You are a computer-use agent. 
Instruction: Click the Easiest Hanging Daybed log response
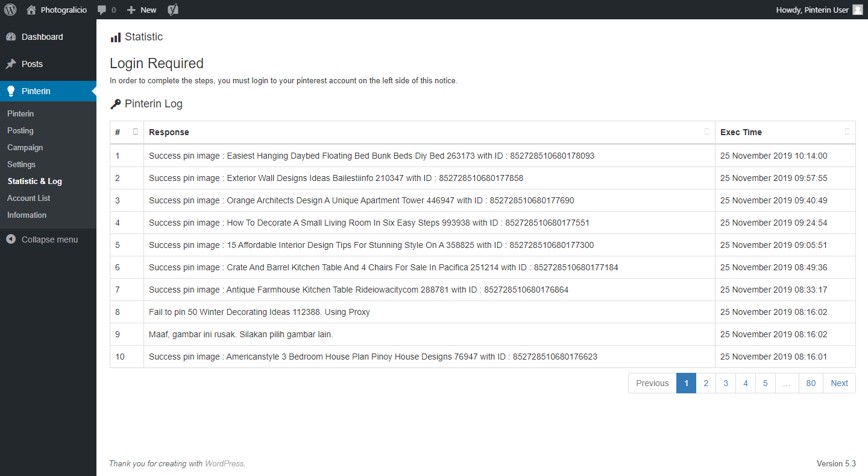[371, 156]
